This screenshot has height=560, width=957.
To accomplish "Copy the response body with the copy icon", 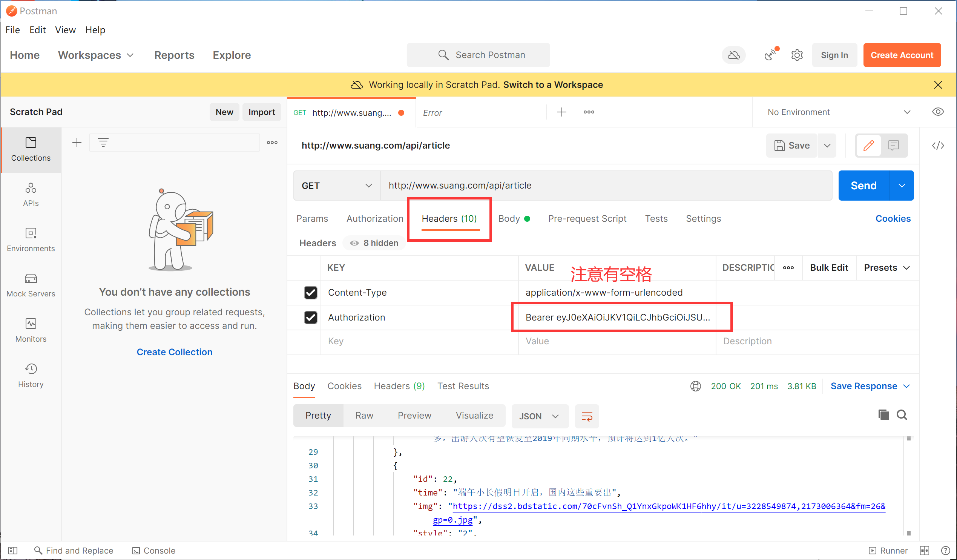I will click(x=883, y=415).
